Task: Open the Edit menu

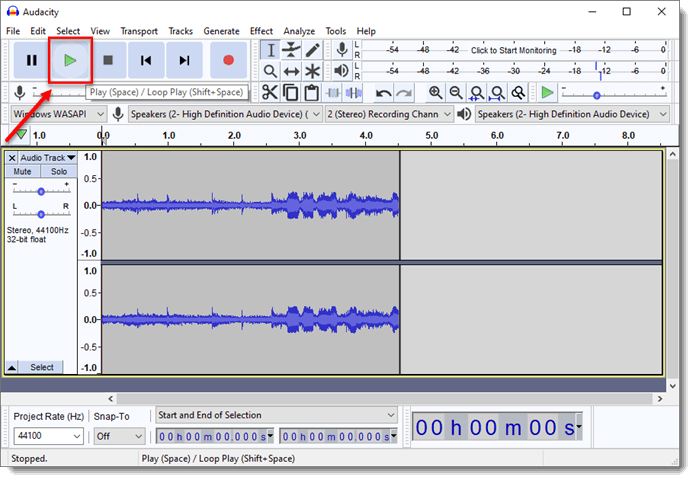Action: 38,31
